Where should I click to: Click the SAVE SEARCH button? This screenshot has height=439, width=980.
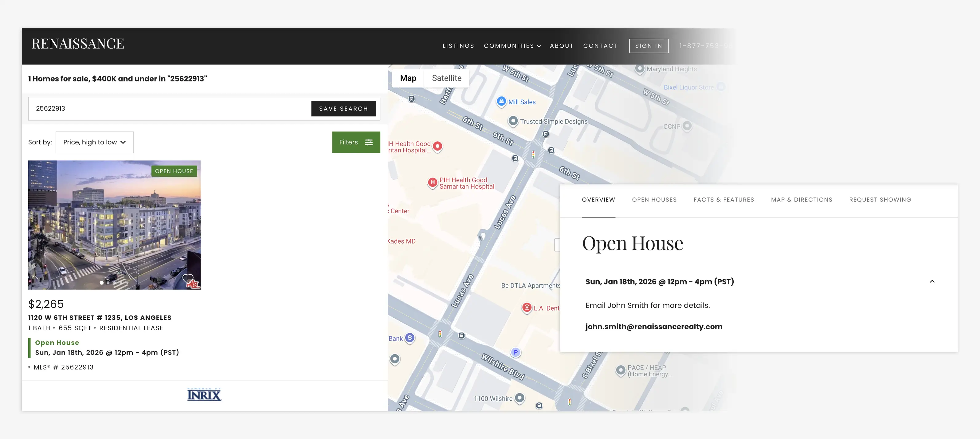[343, 108]
